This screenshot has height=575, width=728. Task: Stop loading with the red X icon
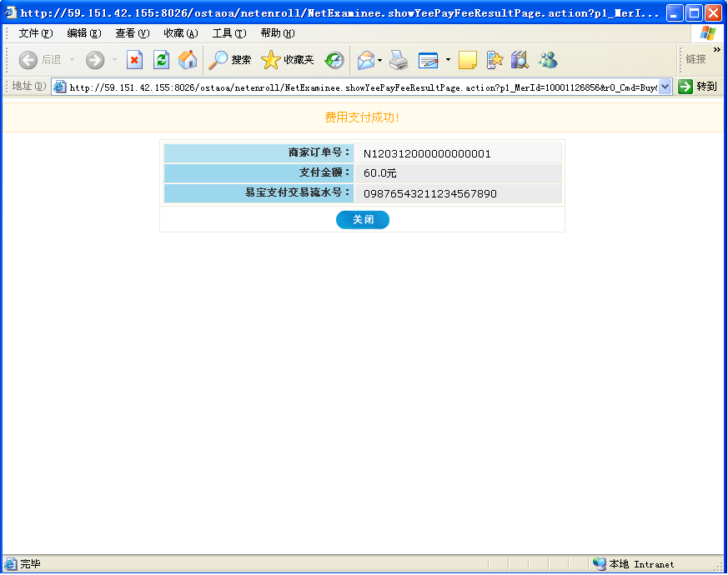(134, 60)
